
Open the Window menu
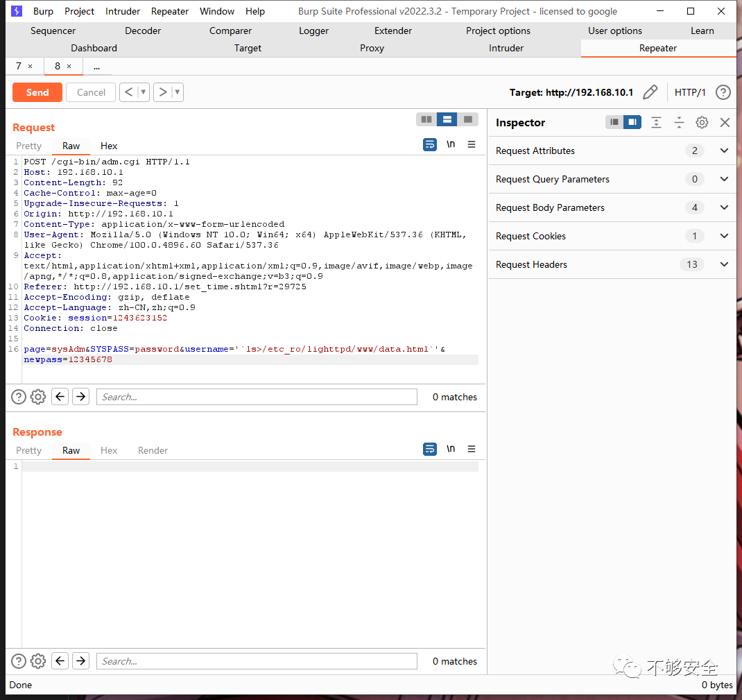(x=217, y=11)
